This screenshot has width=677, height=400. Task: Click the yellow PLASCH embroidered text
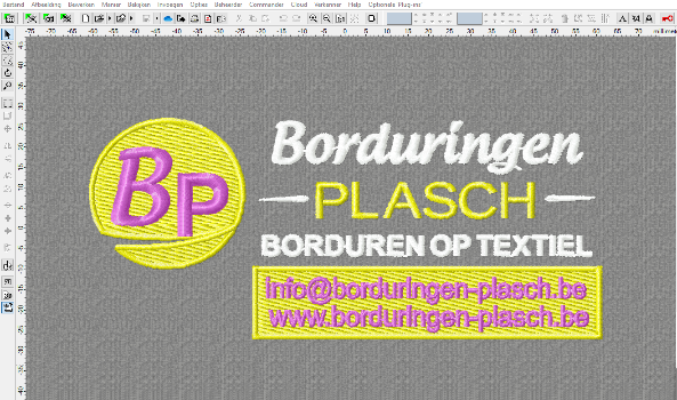click(425, 200)
